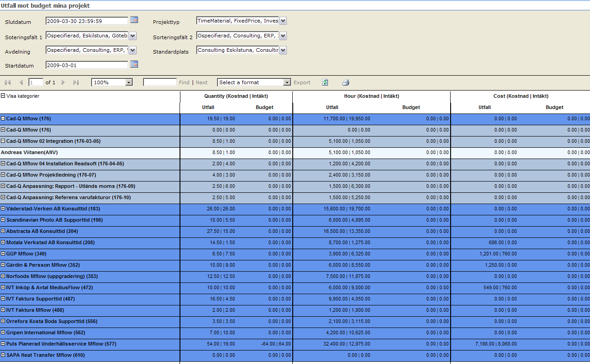The width and height of the screenshot is (590, 364).
Task: Expand Gripen International Mflow (562)
Action: coord(3,332)
